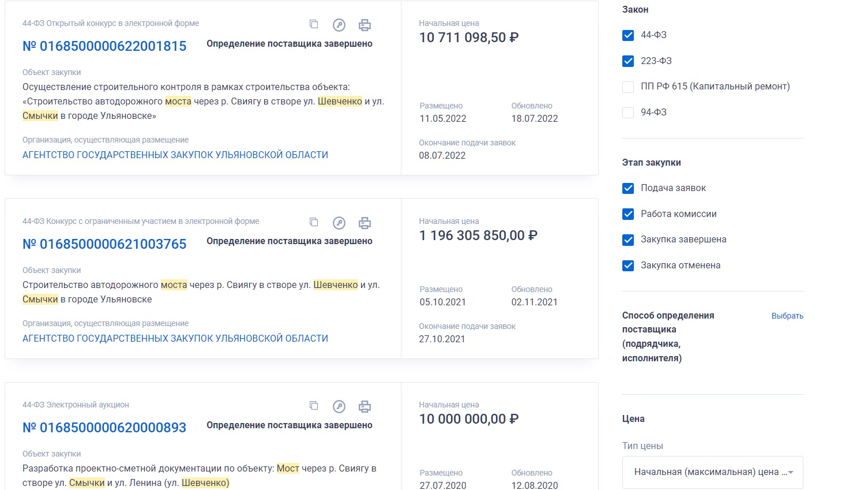Click the copy icon for procurement № 0168500000622001815
Image resolution: width=868 pixels, height=490 pixels.
coord(314,24)
